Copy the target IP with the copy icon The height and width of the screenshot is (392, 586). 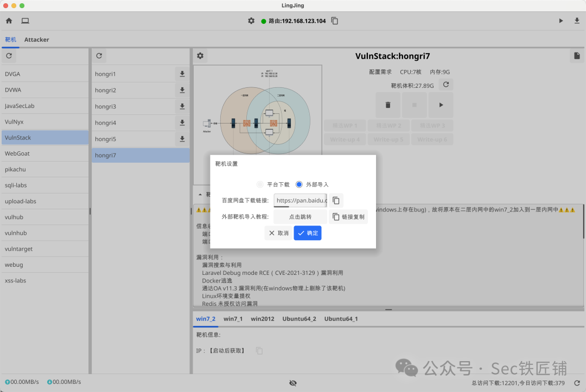tap(259, 350)
